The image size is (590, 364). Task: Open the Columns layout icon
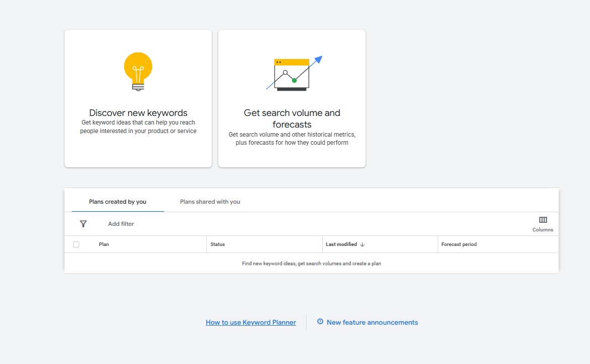pos(543,220)
